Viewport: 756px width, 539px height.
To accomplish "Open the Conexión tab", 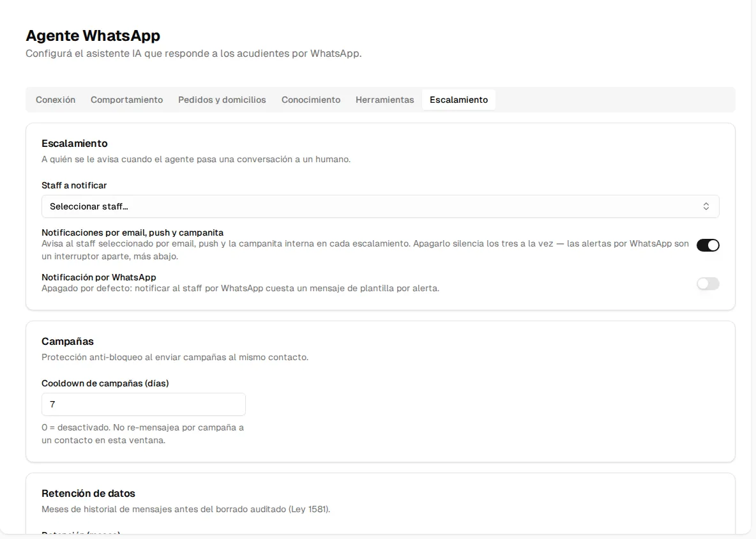I will [x=56, y=100].
